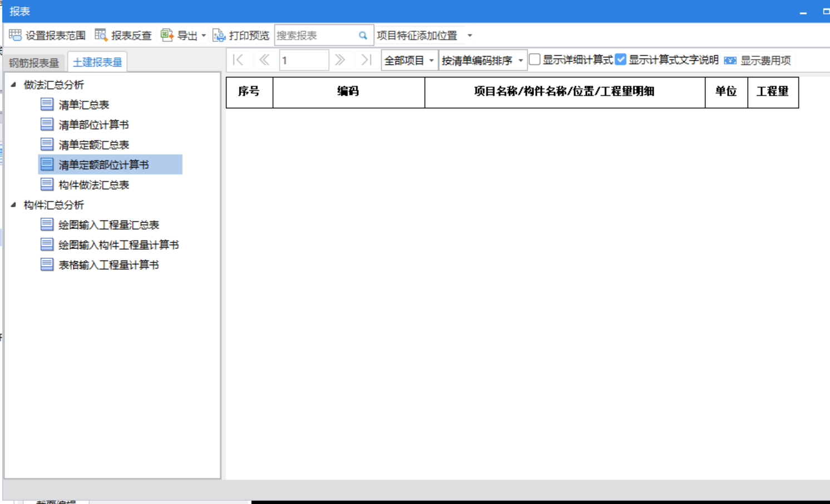The height and width of the screenshot is (504, 830).
Task: Click the report icon beside 绘图输入构件工程量计算书
Action: (x=47, y=244)
